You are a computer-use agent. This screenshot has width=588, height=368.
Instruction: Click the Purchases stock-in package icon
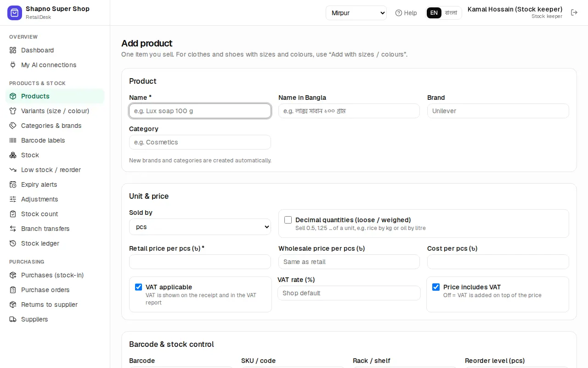coord(13,275)
